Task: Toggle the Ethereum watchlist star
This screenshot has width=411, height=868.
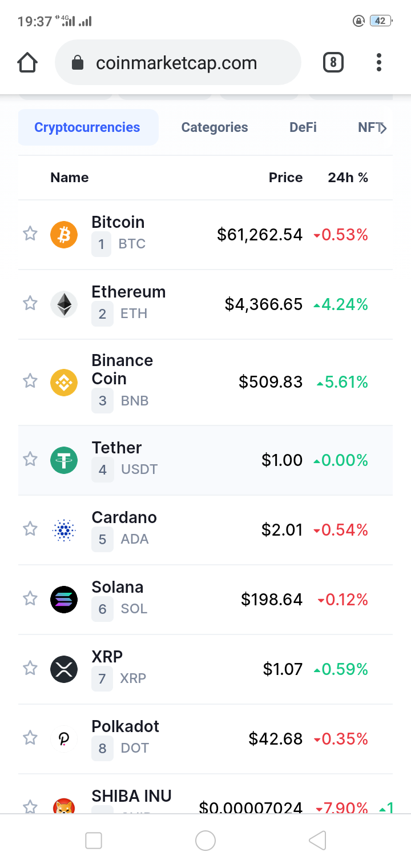Action: click(30, 303)
